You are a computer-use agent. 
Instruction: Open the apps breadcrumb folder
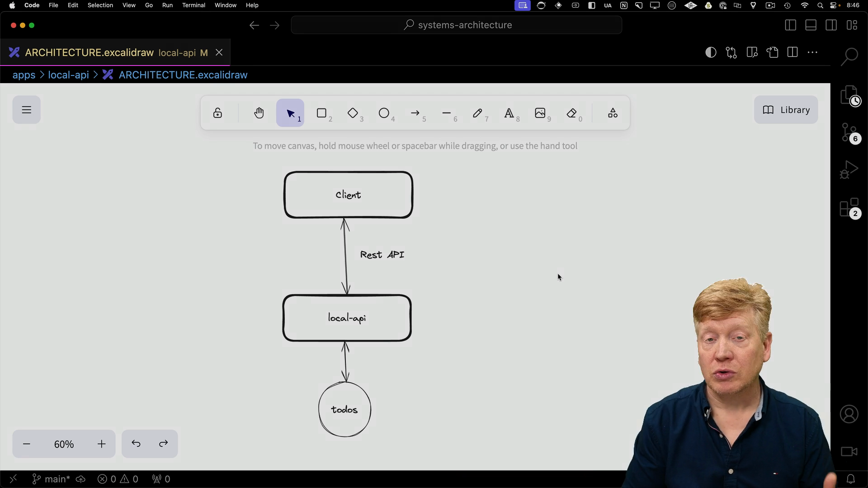[x=24, y=75]
